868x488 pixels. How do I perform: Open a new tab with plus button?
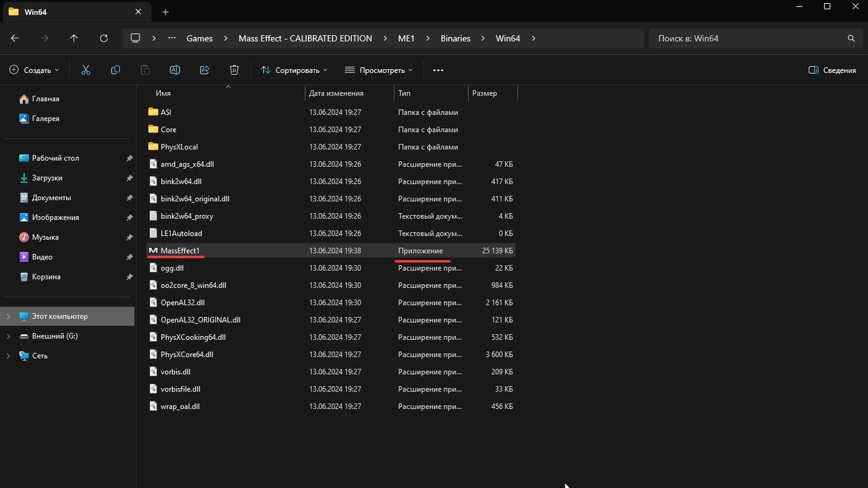[165, 12]
